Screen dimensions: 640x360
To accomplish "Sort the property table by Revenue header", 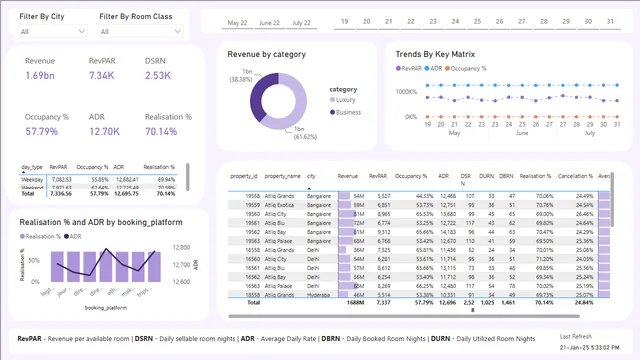I will click(347, 176).
